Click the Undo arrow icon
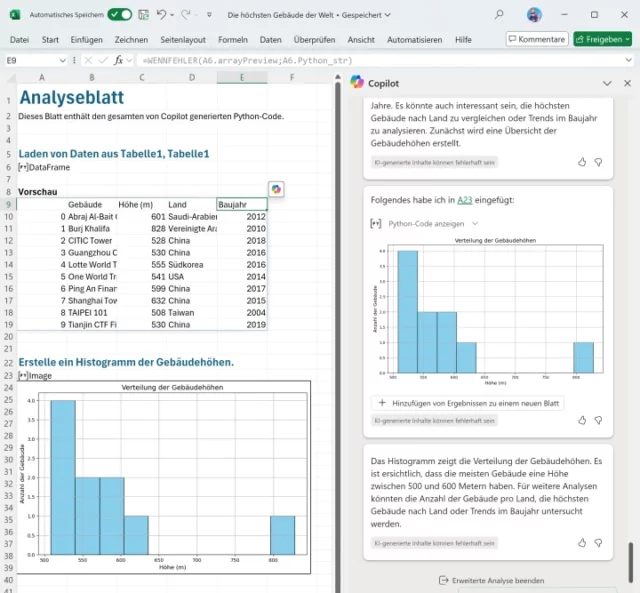640x593 pixels. coord(161,15)
